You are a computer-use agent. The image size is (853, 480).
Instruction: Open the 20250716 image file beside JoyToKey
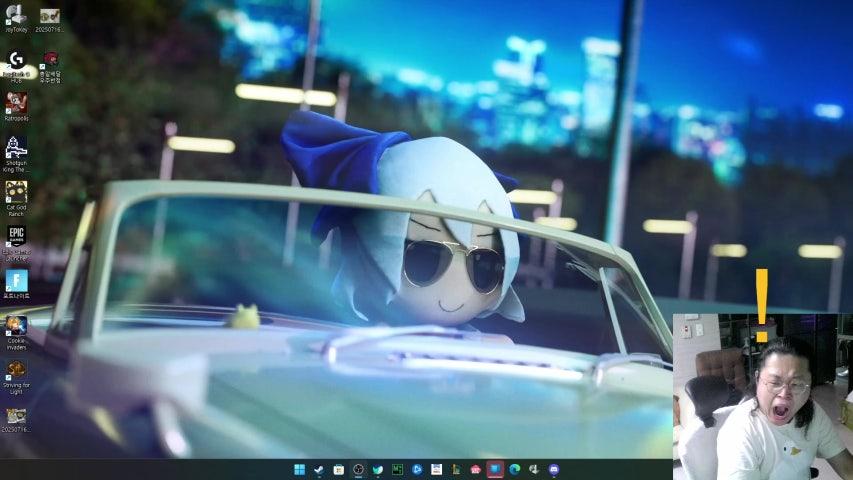point(49,20)
